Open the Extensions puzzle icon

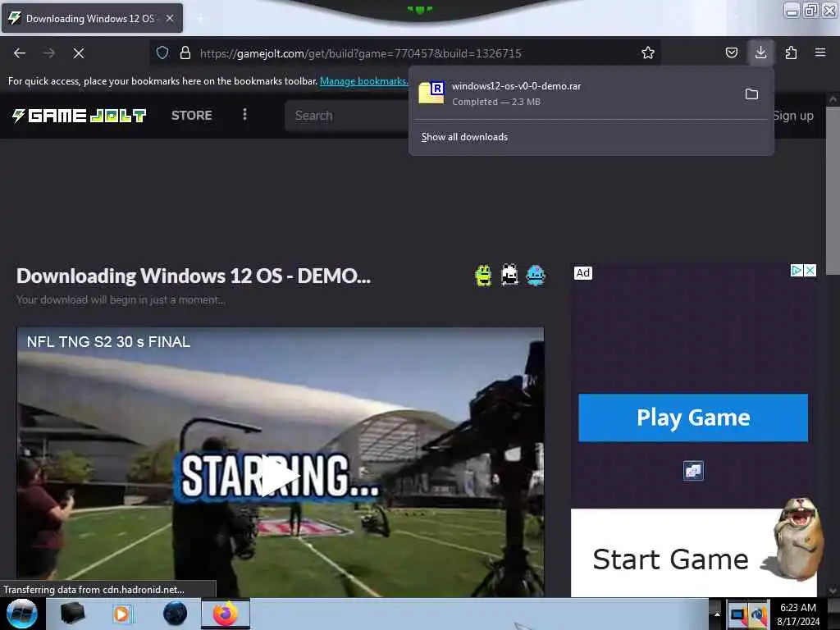[791, 52]
